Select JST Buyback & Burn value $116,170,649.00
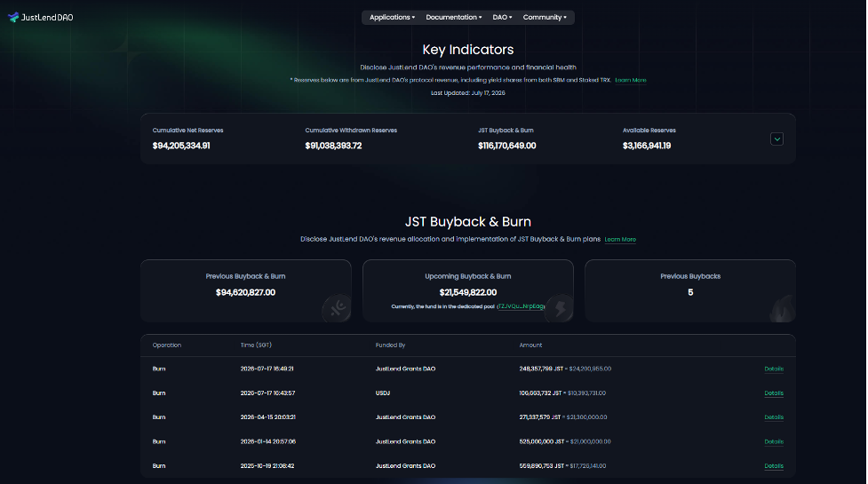868x484 pixels. 507,146
